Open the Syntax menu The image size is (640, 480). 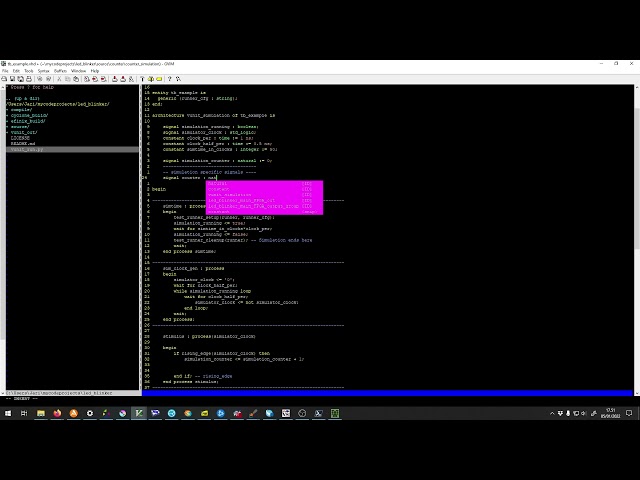pyautogui.click(x=43, y=71)
